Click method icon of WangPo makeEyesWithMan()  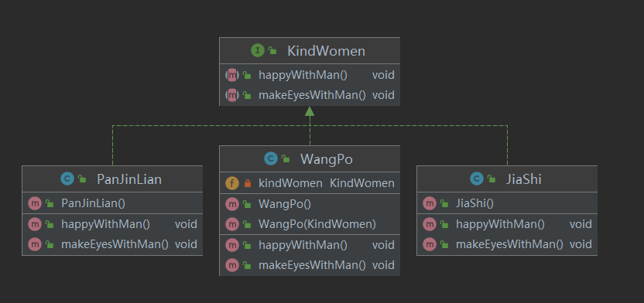232,265
